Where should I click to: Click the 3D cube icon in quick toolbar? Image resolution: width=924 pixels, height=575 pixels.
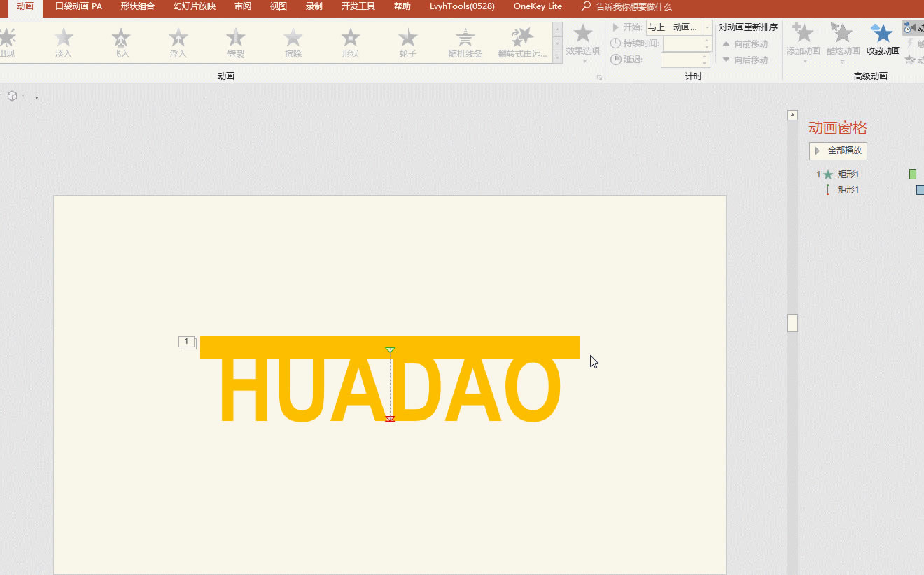(x=12, y=96)
